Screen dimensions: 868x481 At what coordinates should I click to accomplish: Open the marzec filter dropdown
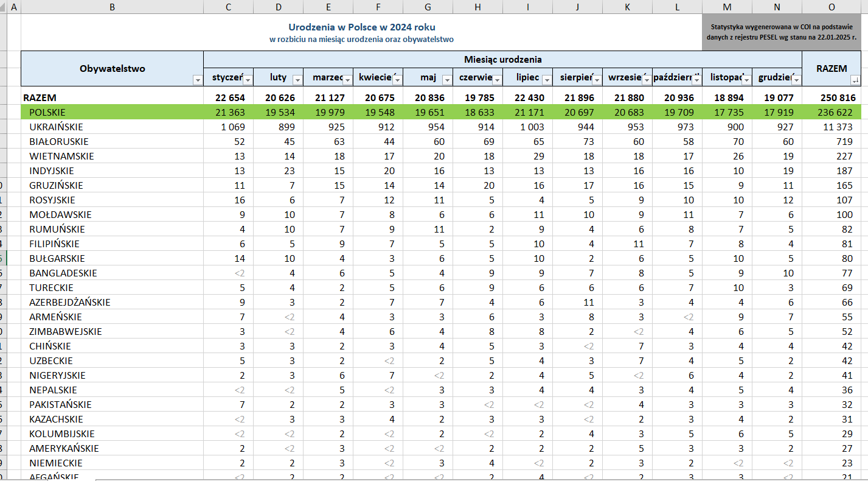click(x=347, y=80)
